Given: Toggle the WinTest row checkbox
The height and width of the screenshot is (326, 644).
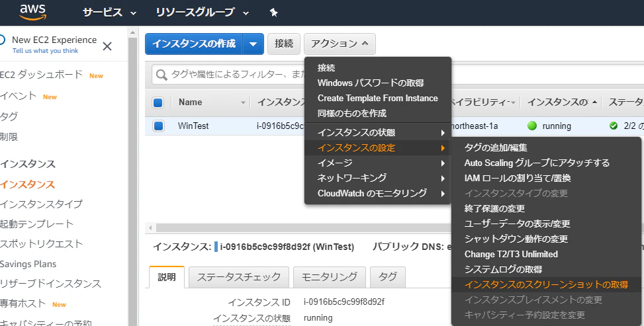Looking at the screenshot, I should click(x=158, y=126).
